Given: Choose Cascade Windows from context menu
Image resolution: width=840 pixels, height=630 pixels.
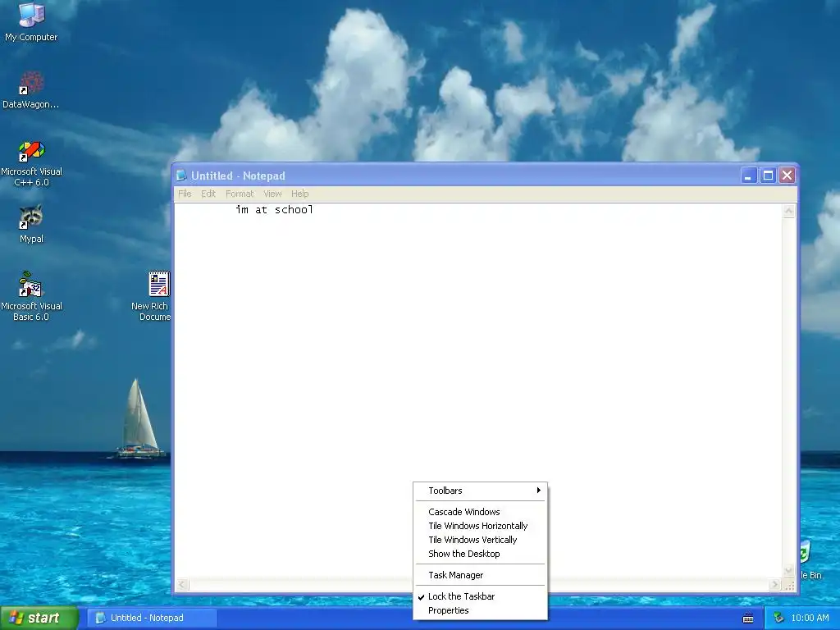Looking at the screenshot, I should pyautogui.click(x=480, y=512).
